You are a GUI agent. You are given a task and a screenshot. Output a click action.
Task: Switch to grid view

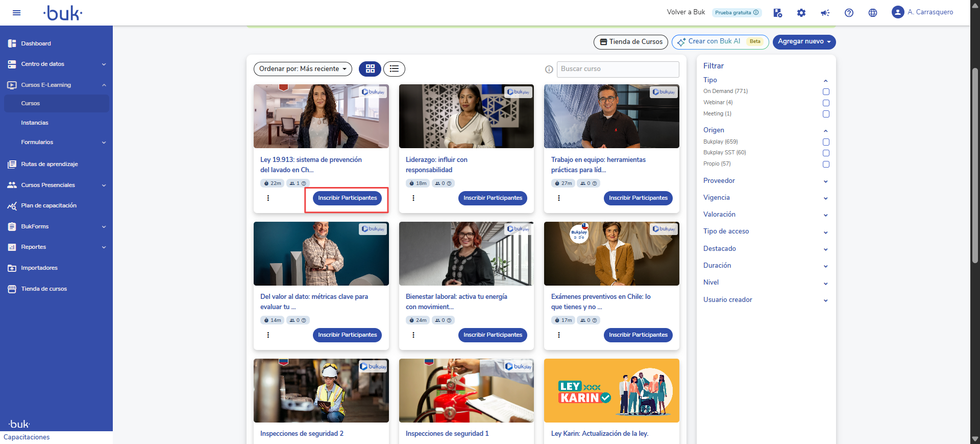click(x=370, y=68)
